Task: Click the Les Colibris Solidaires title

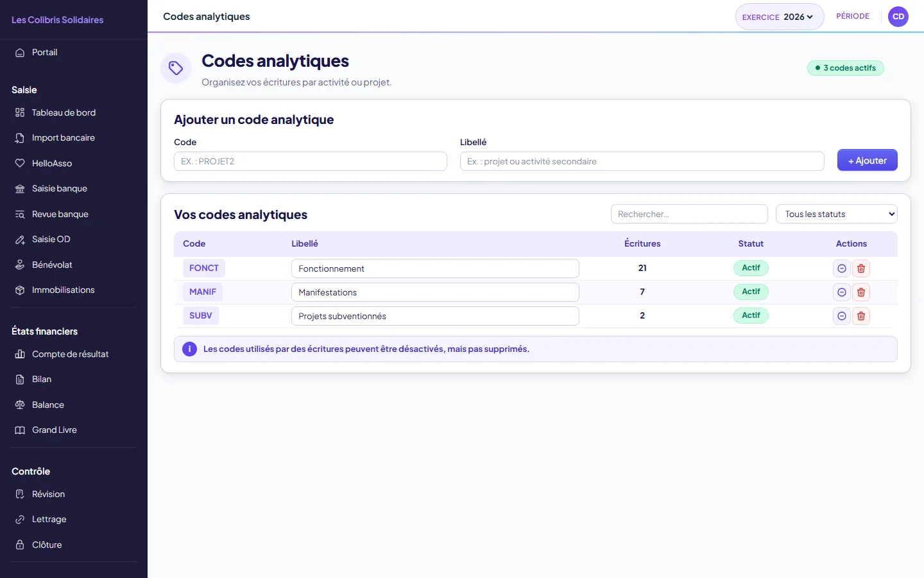Action: click(x=58, y=20)
